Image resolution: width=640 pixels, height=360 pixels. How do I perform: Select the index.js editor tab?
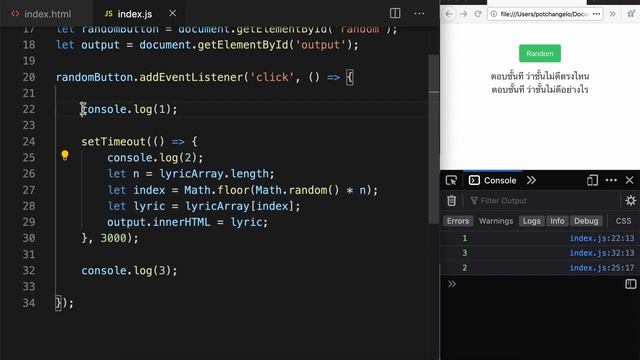point(128,14)
